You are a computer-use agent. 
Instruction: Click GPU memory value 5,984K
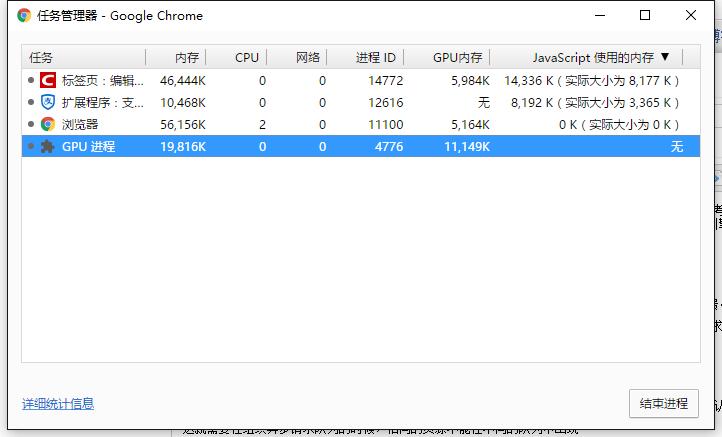pos(470,81)
